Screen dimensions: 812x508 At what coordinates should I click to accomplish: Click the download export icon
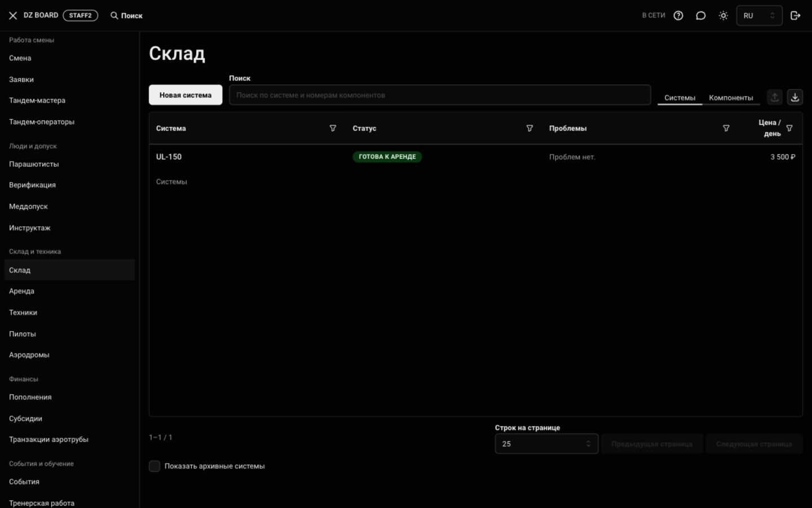pyautogui.click(x=795, y=97)
